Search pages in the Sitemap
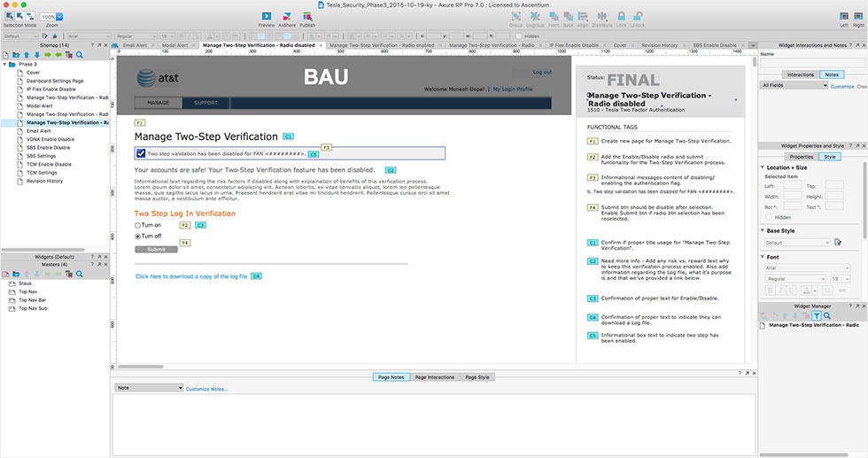This screenshot has height=458, width=868. (x=80, y=55)
